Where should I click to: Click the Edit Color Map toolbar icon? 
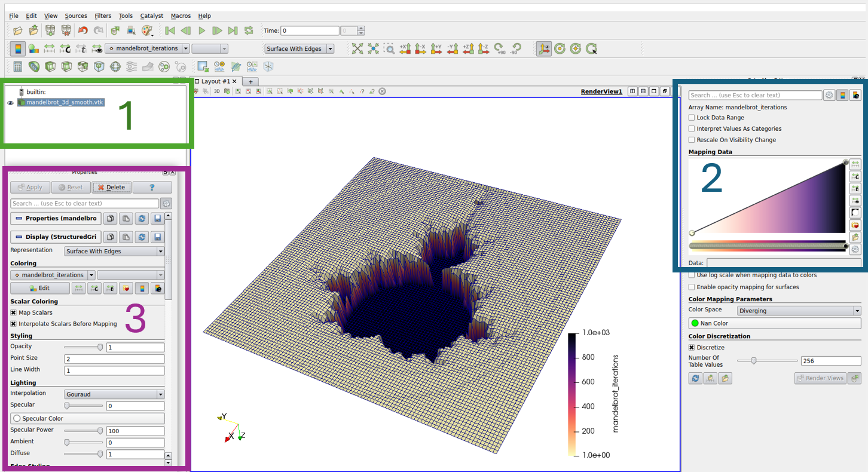pos(33,48)
